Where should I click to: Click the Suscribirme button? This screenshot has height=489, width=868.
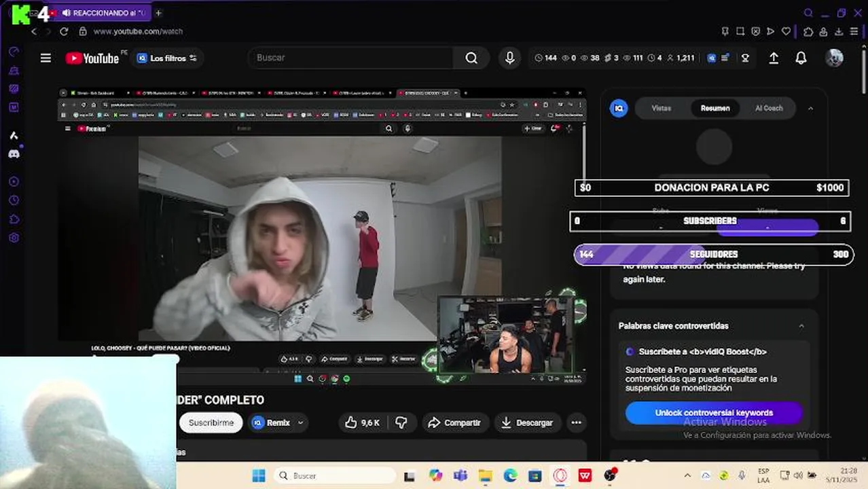(x=211, y=422)
